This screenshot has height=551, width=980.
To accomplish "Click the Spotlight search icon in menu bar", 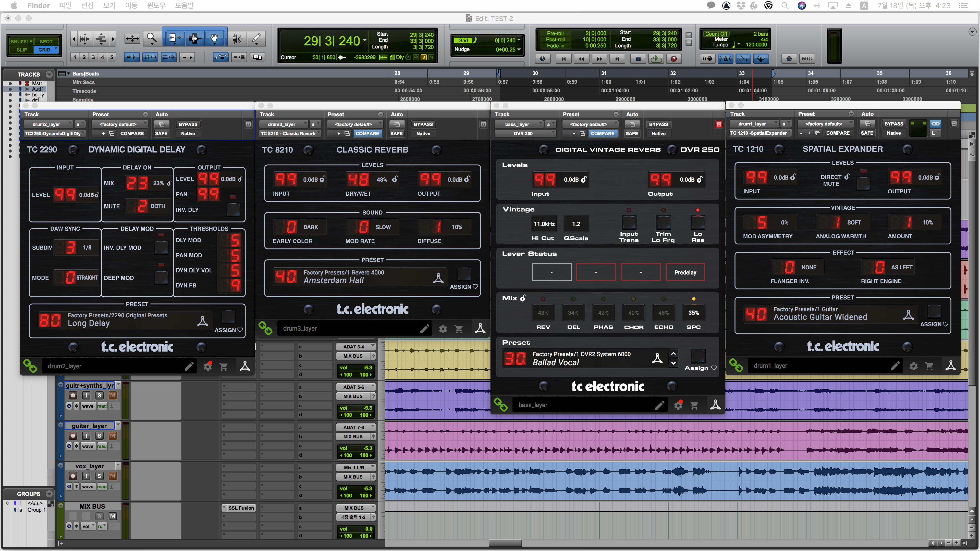I will coord(785,6).
